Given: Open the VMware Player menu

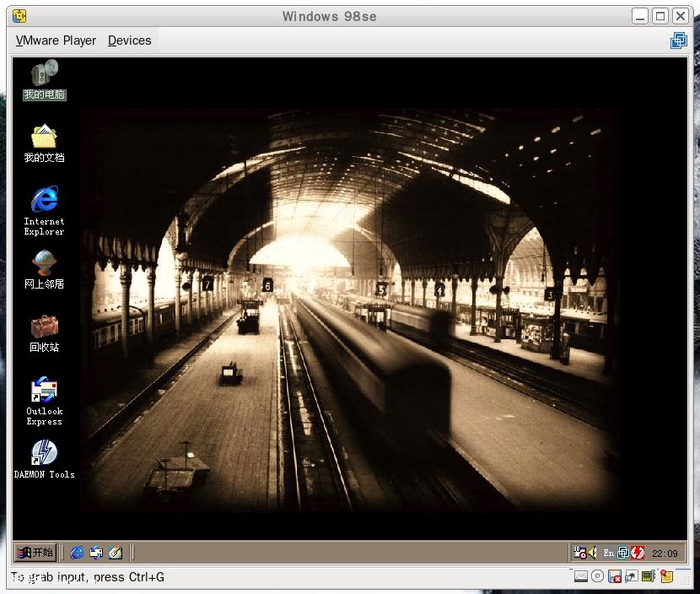Looking at the screenshot, I should tap(56, 40).
